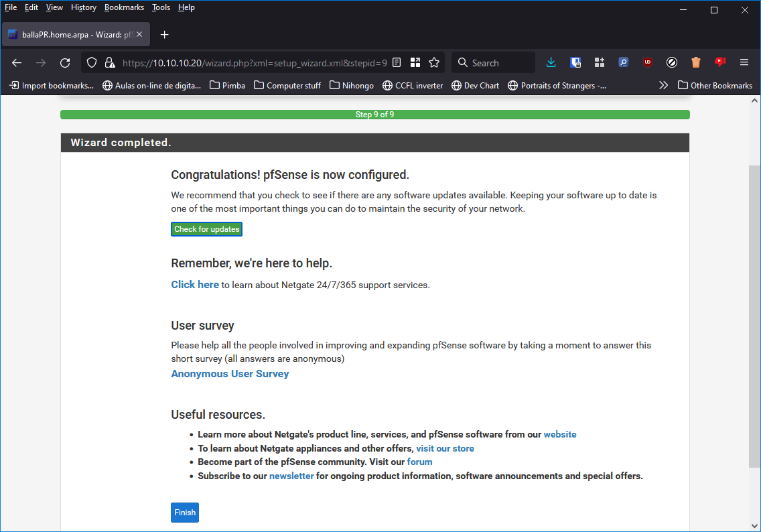Open the Firefox hamburger application menu
761x532 pixels.
744,62
